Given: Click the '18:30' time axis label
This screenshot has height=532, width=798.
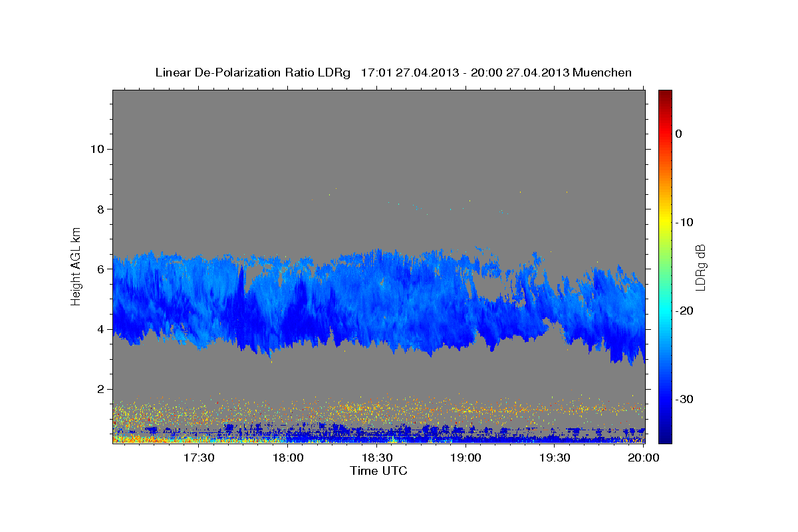Looking at the screenshot, I should click(x=377, y=458).
